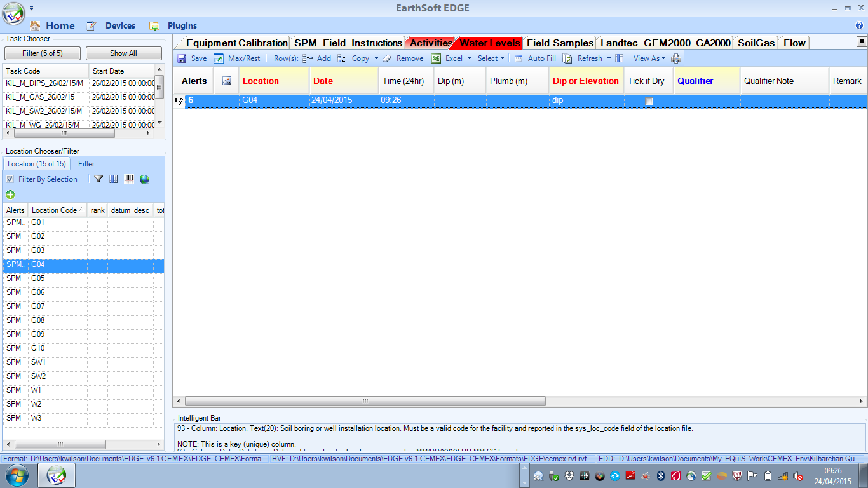Screen dimensions: 868x488
Task: Click the column grid icon in Location Chooser
Action: click(114, 179)
